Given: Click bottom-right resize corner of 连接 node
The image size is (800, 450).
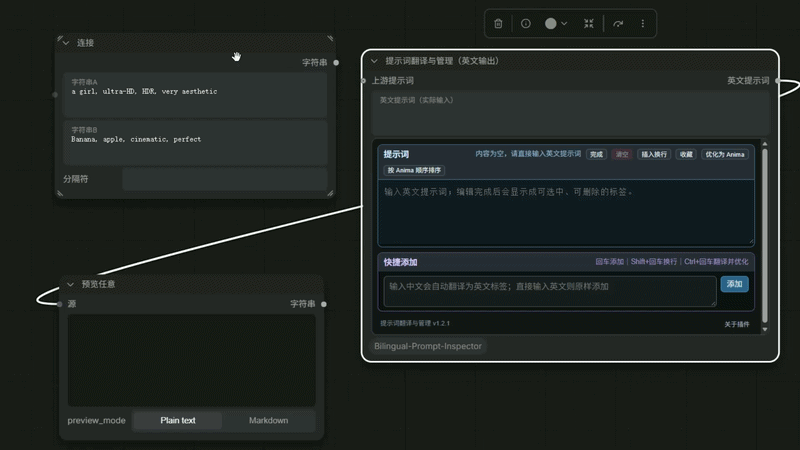Looking at the screenshot, I should tap(330, 193).
